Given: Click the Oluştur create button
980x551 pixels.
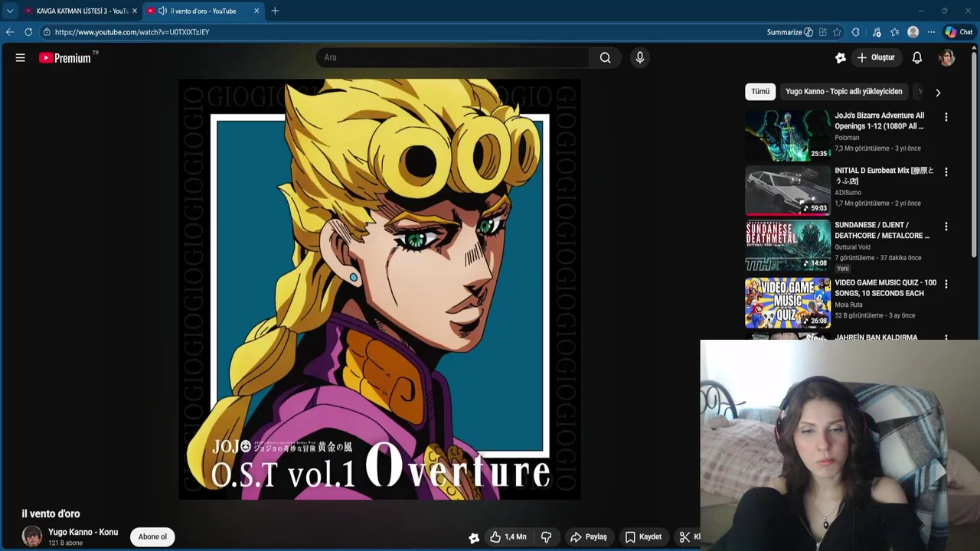Looking at the screenshot, I should (x=876, y=57).
